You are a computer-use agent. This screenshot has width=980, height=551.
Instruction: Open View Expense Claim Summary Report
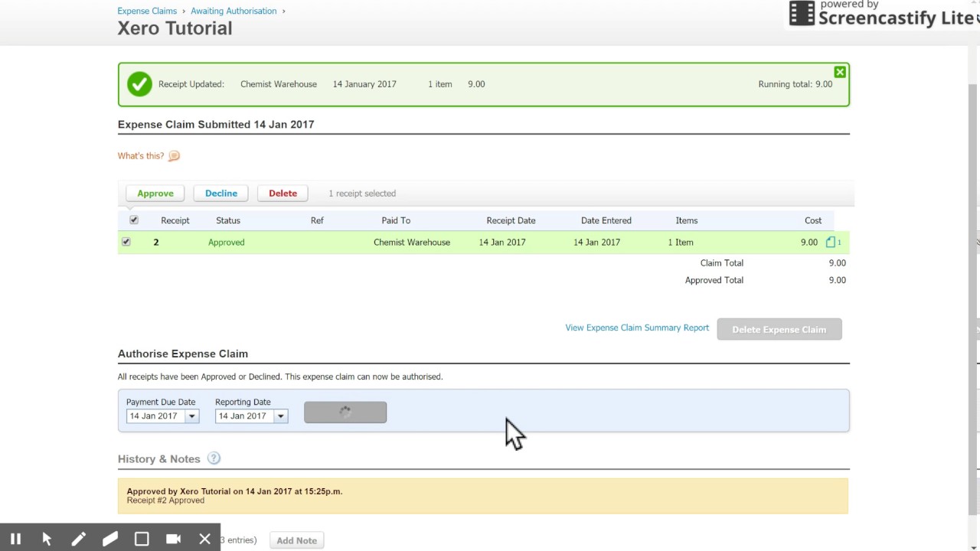637,328
